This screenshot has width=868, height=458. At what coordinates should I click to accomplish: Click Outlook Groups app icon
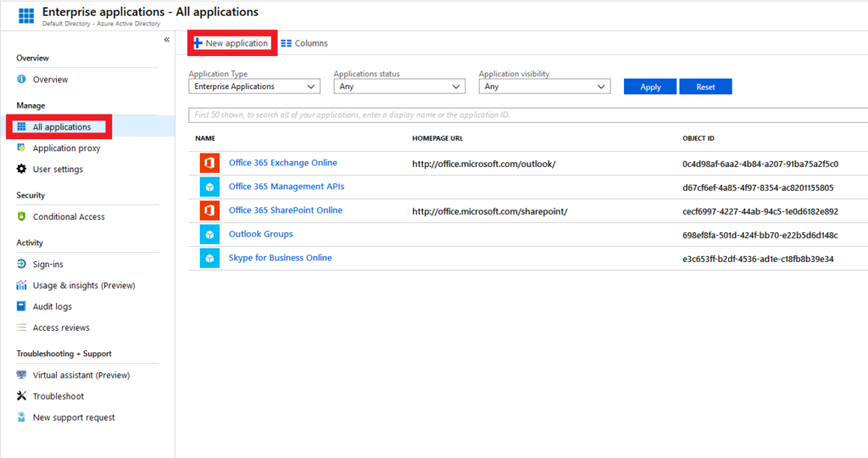(x=210, y=234)
